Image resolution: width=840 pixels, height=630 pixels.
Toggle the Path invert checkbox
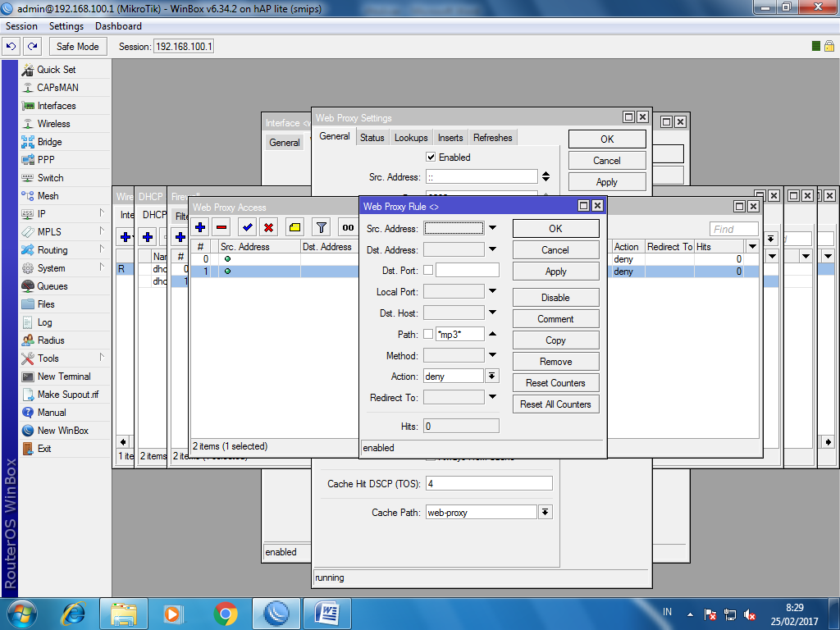pyautogui.click(x=428, y=334)
